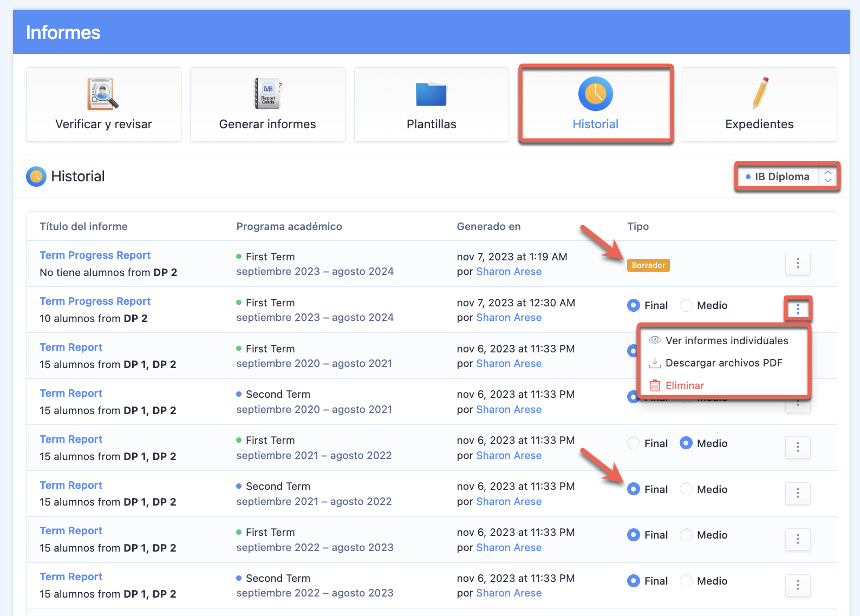Click the red trash Eliminar icon

(655, 385)
